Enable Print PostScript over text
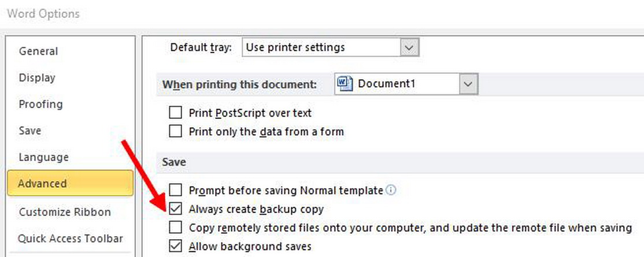 pyautogui.click(x=175, y=113)
